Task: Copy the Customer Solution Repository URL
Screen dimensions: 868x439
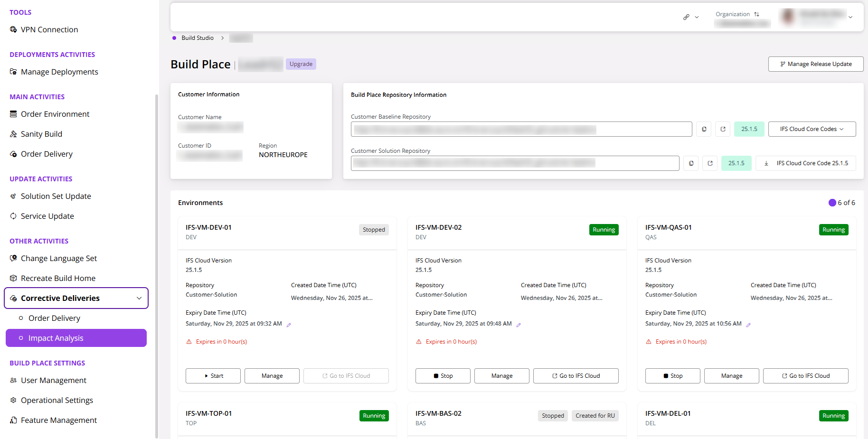Action: [691, 163]
